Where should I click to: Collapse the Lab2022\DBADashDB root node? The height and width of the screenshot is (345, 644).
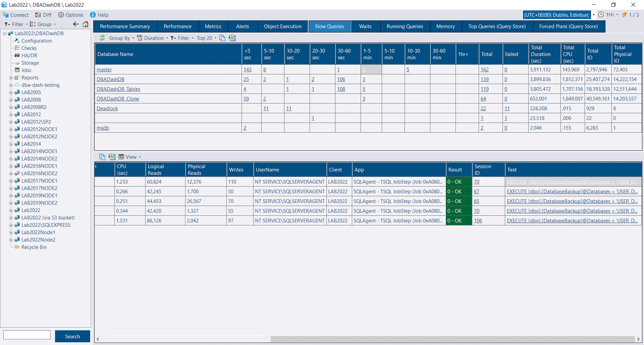point(5,33)
